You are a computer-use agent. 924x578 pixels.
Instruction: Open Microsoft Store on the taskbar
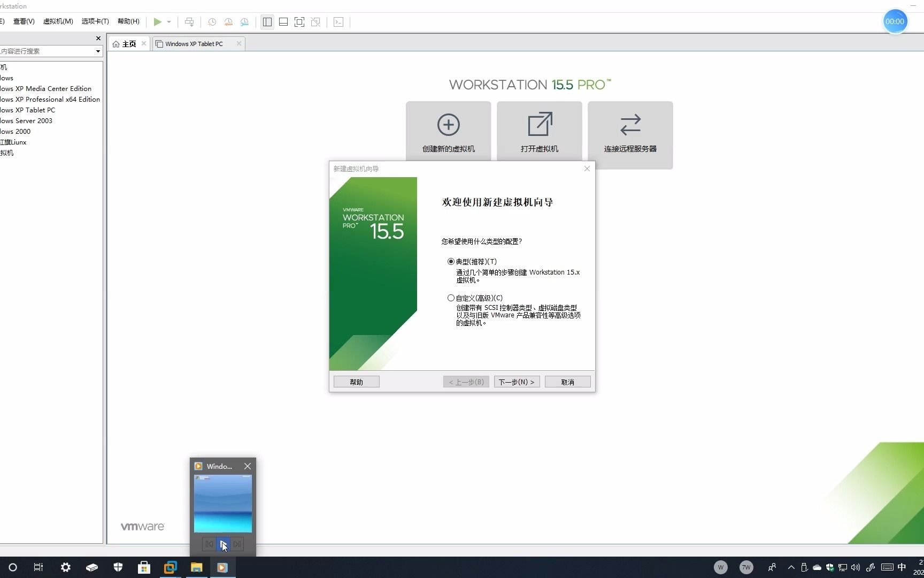click(144, 567)
